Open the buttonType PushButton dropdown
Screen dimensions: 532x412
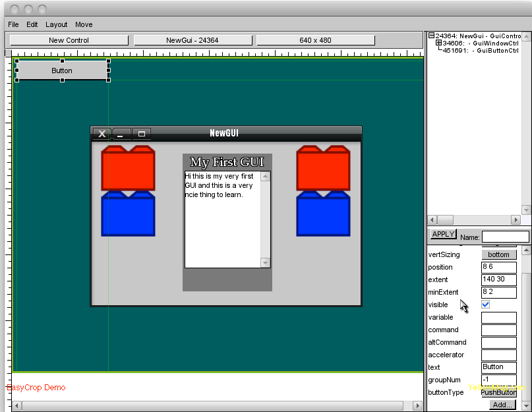coord(498,392)
